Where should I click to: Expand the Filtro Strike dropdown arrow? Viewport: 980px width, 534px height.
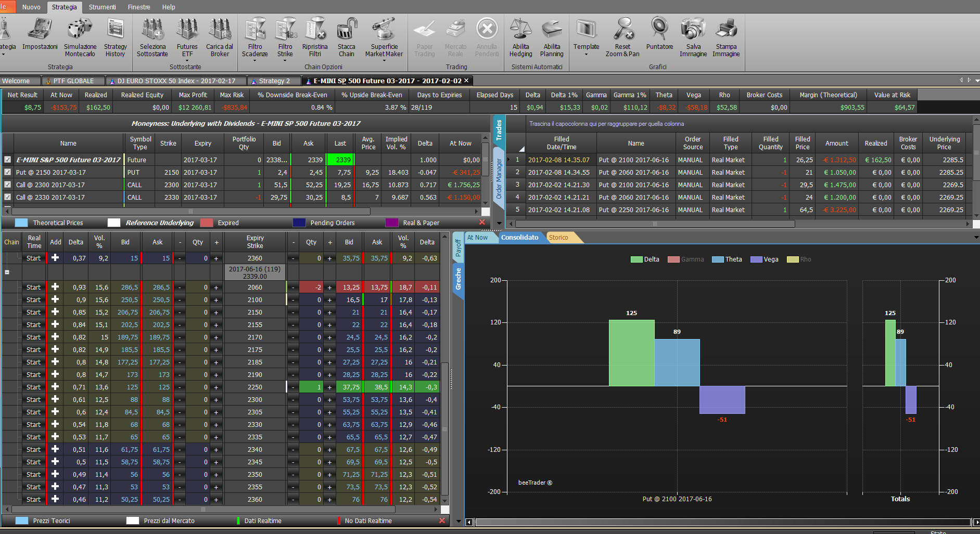coord(285,61)
